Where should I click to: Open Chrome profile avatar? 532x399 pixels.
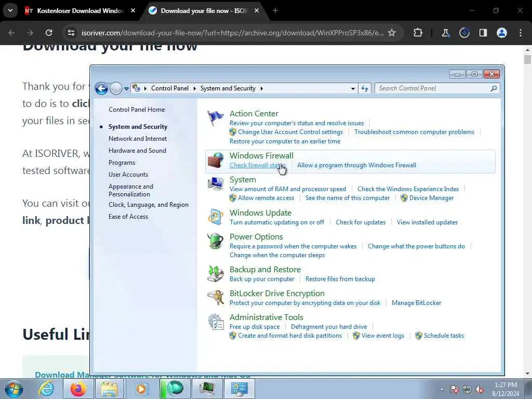(x=502, y=33)
